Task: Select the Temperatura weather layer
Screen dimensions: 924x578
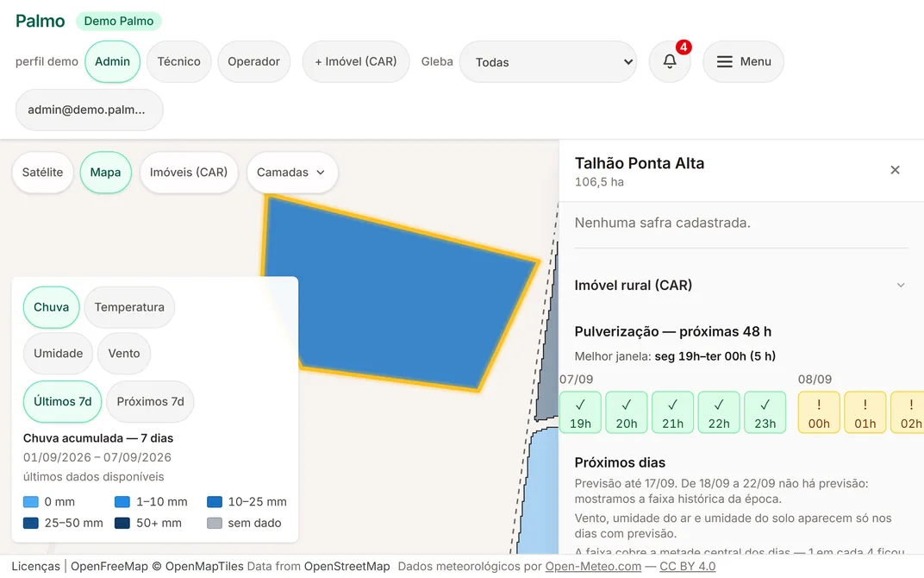Action: pos(129,307)
